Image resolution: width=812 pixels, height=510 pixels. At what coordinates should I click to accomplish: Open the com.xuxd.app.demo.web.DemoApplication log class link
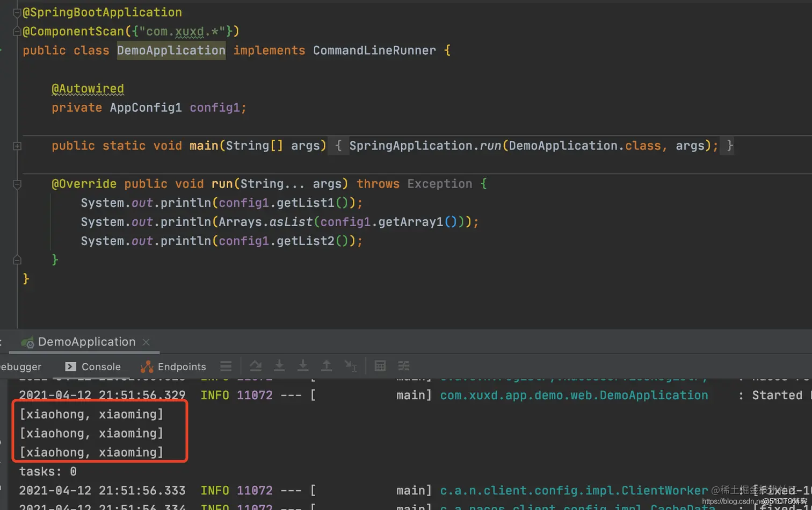pyautogui.click(x=574, y=396)
